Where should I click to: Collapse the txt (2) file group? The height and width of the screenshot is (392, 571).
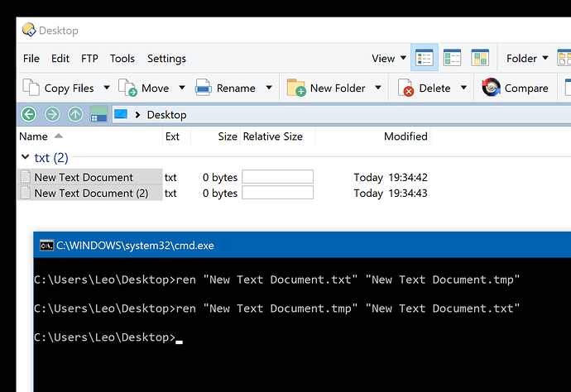pos(25,157)
